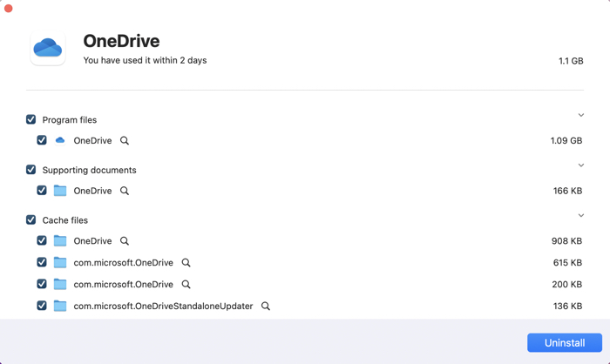Click the small OneDrive cloud icon under Program files

tap(60, 140)
